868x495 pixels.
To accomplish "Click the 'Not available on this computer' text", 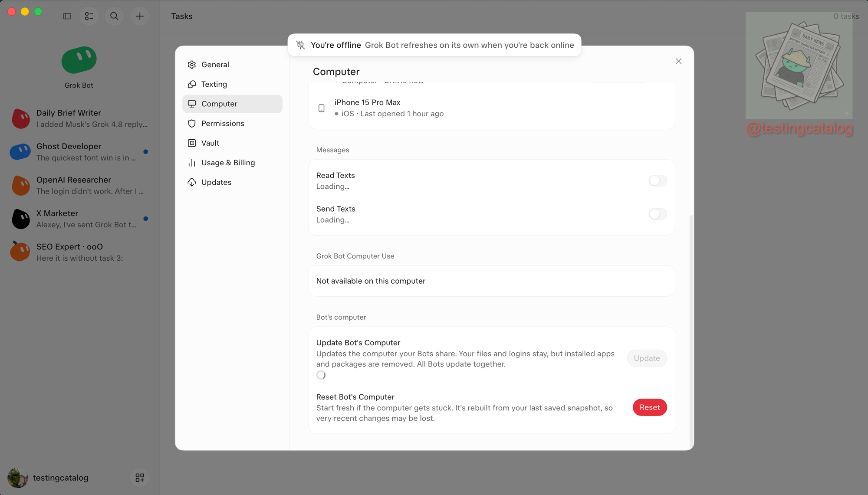I will click(371, 281).
